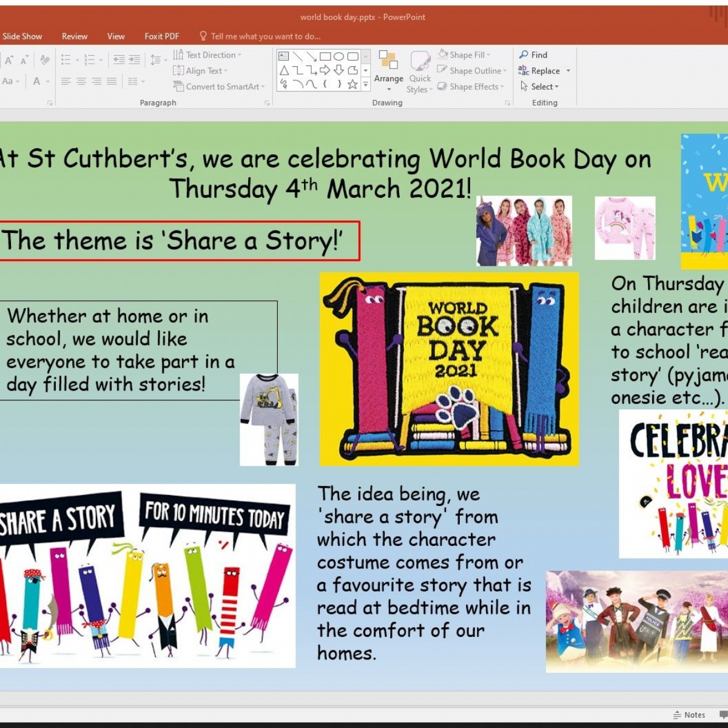Open the Arrange menu
Screen dimensions: 728x728
(x=388, y=71)
